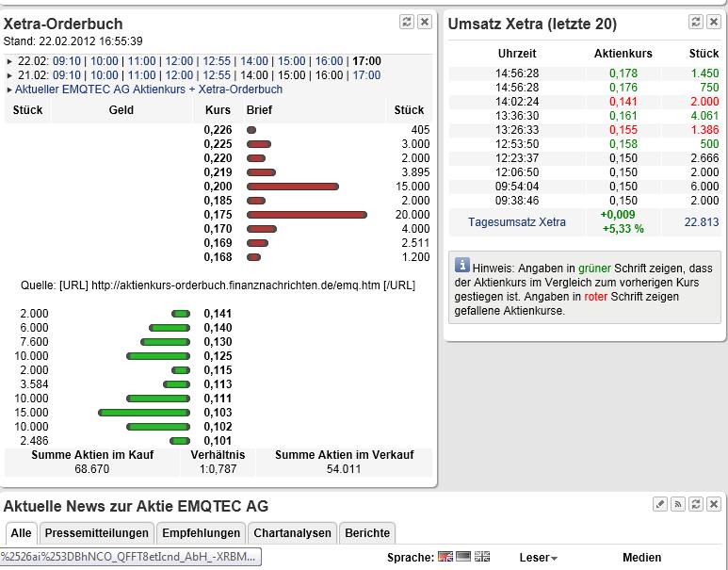
Task: Open the Leser dropdown
Action: pos(539,558)
